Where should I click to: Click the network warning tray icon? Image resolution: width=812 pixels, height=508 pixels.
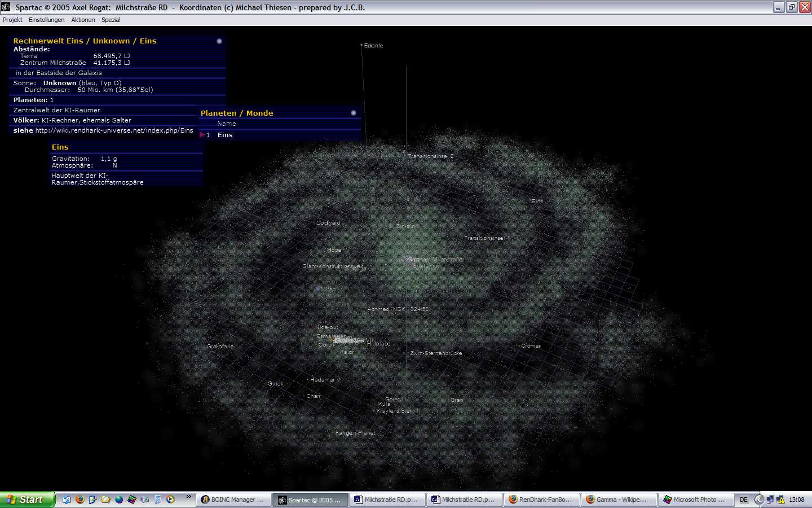(780, 500)
